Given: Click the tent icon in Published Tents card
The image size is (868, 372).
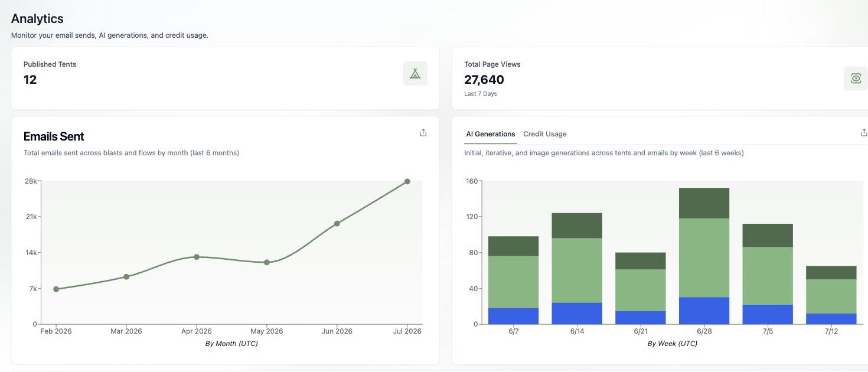Looking at the screenshot, I should coord(415,73).
